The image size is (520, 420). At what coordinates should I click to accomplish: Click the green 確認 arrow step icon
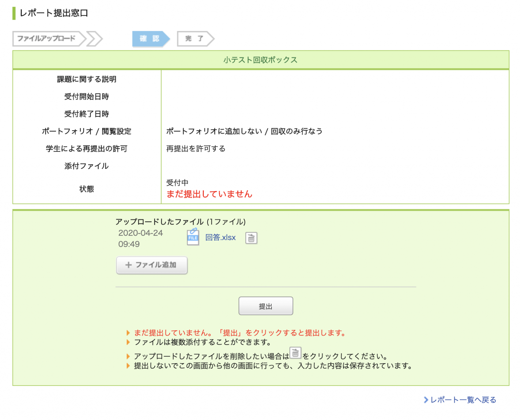149,39
